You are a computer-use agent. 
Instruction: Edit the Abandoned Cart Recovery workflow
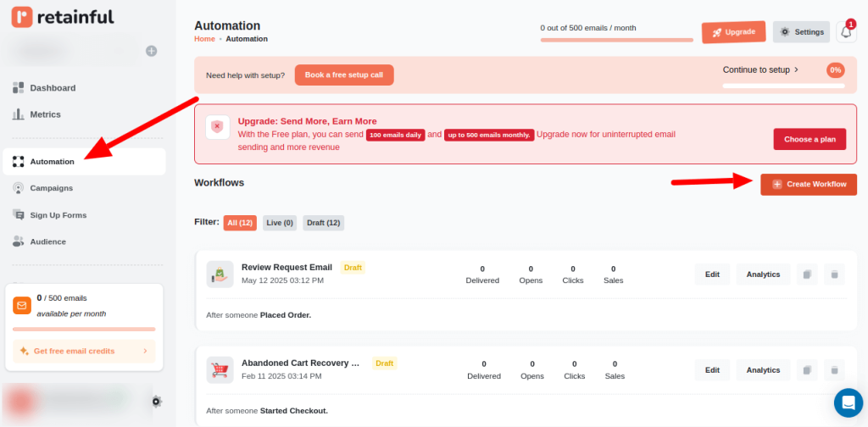(x=712, y=370)
